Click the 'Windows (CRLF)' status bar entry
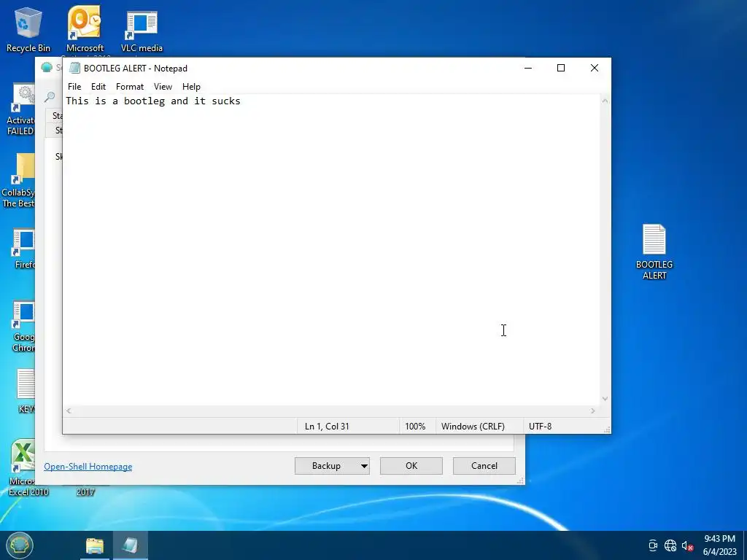Image resolution: width=747 pixels, height=560 pixels. [x=473, y=426]
